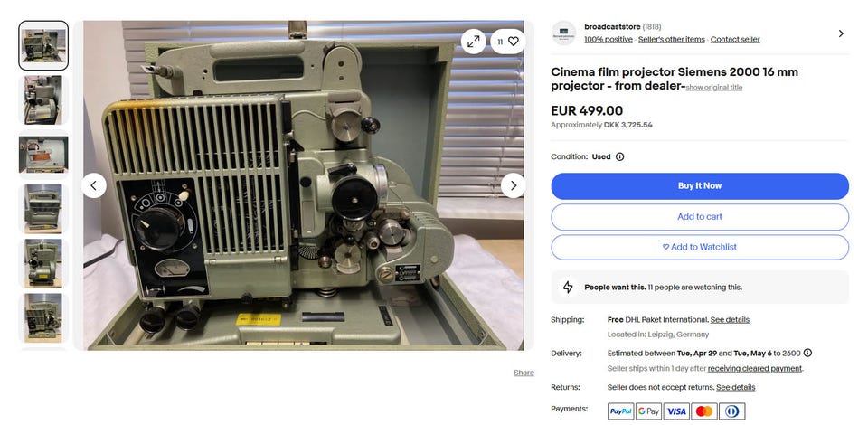Click Located in: Leipzig, Germany text
868x425 pixels.
pyautogui.click(x=658, y=335)
